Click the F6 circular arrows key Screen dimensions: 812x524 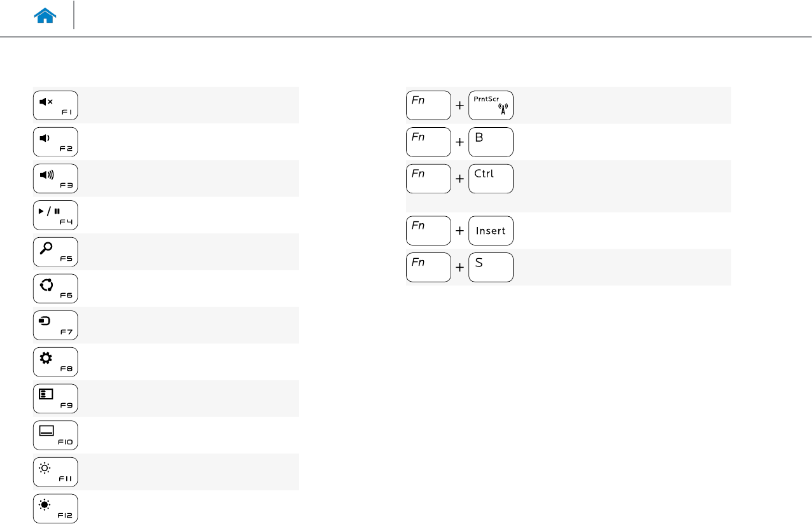pyautogui.click(x=55, y=289)
